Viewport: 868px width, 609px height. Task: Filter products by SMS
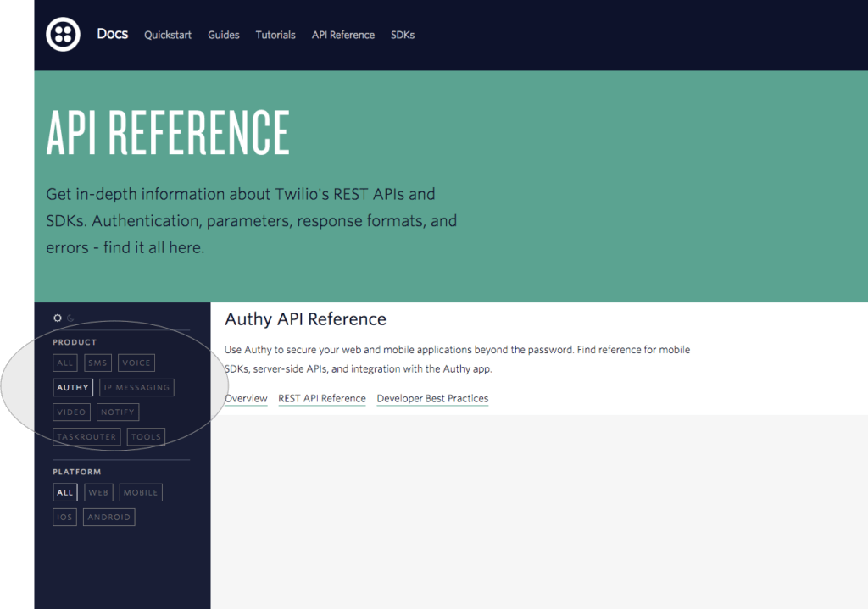tap(97, 363)
